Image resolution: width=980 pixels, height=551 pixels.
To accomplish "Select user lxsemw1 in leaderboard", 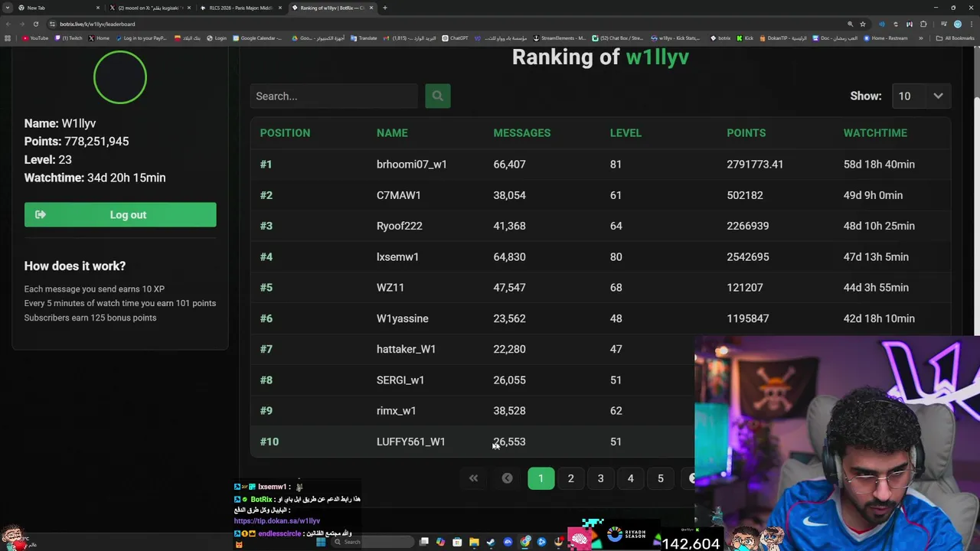I will tap(397, 257).
